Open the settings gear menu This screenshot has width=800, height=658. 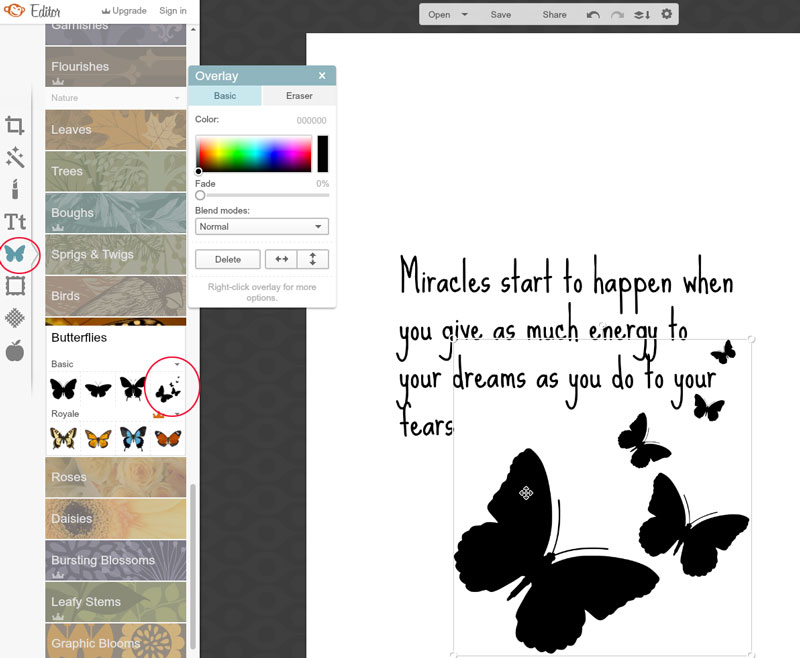click(x=668, y=14)
